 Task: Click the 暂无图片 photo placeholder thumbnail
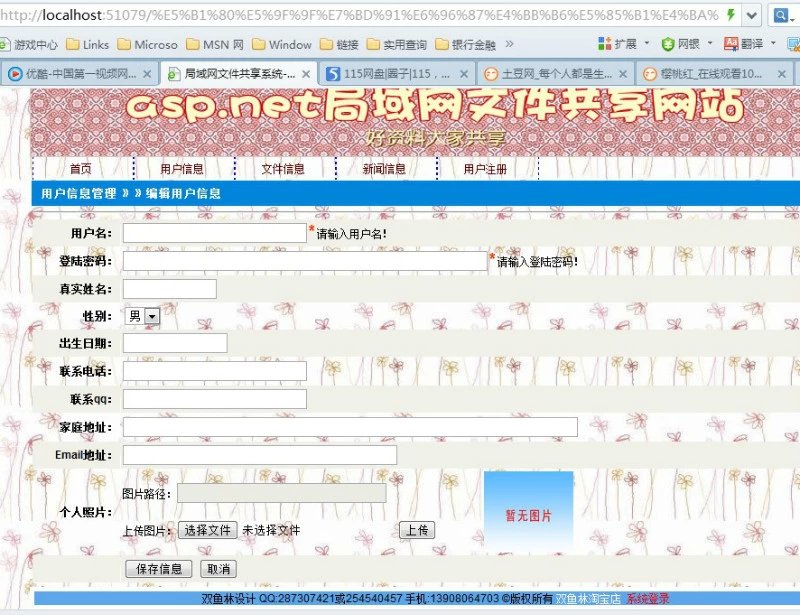point(528,514)
